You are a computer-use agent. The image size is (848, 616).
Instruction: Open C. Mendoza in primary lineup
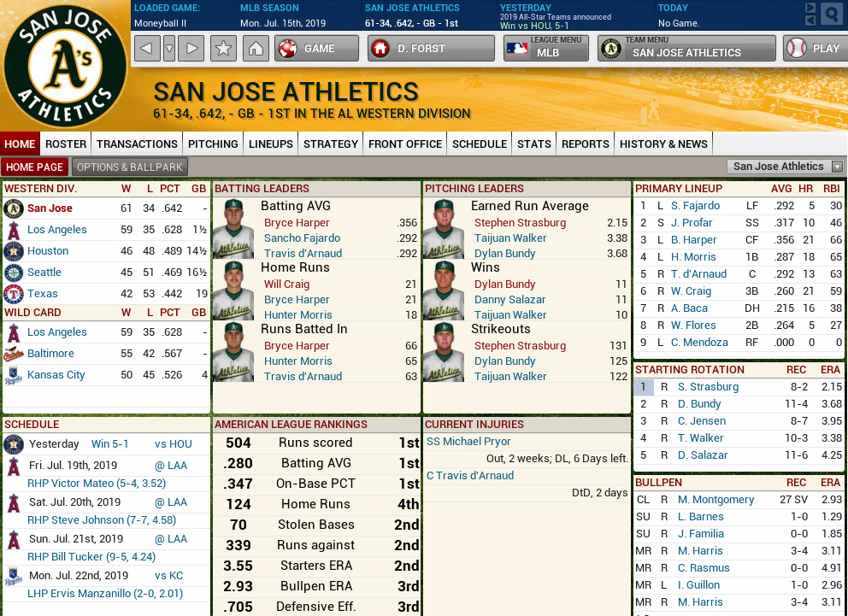[699, 342]
